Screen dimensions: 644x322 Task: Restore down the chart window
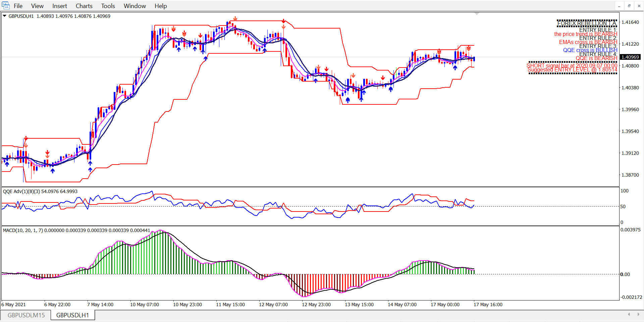629,6
